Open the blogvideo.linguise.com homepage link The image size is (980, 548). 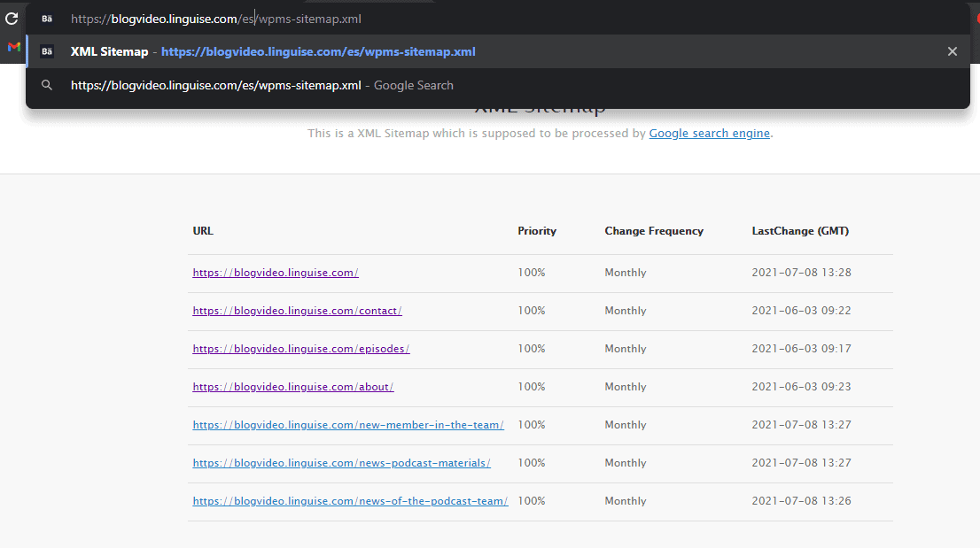pos(275,272)
